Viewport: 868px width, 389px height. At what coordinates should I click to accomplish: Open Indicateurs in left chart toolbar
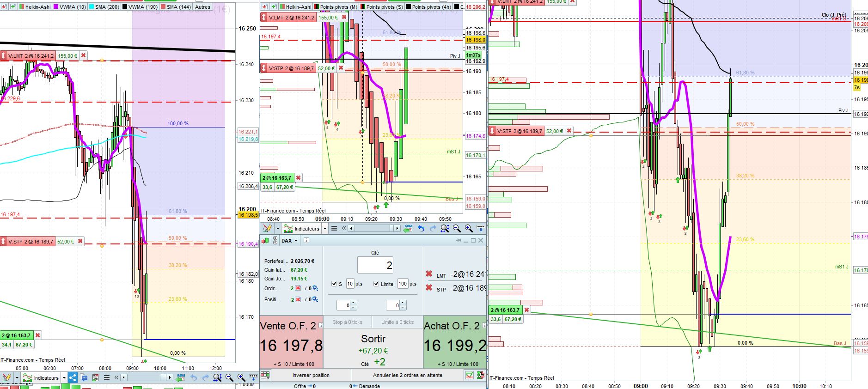click(x=42, y=377)
